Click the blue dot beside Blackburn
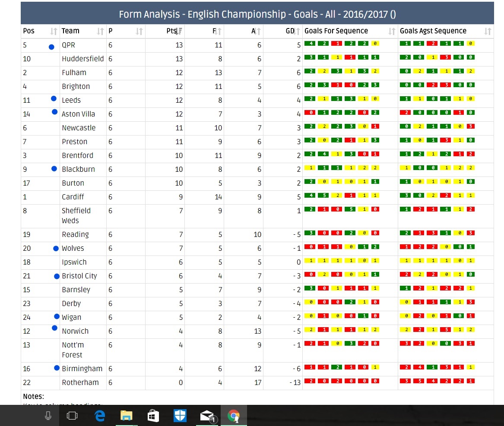The image size is (504, 426). tap(54, 169)
